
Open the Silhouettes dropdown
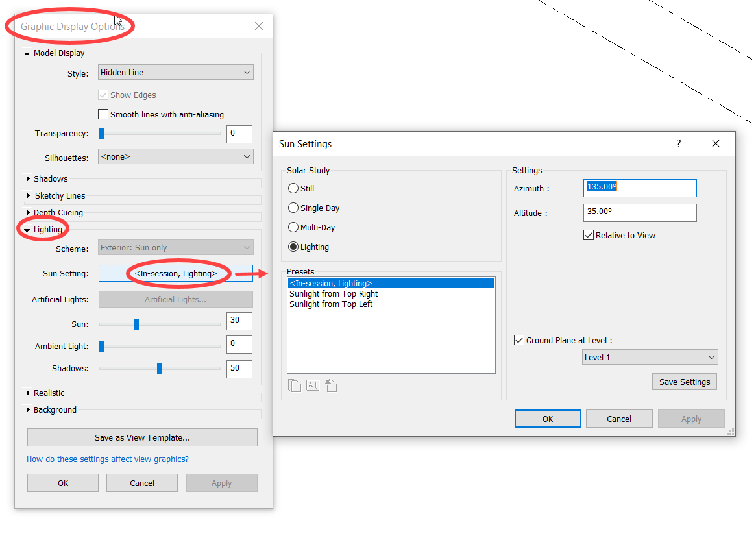tap(175, 156)
